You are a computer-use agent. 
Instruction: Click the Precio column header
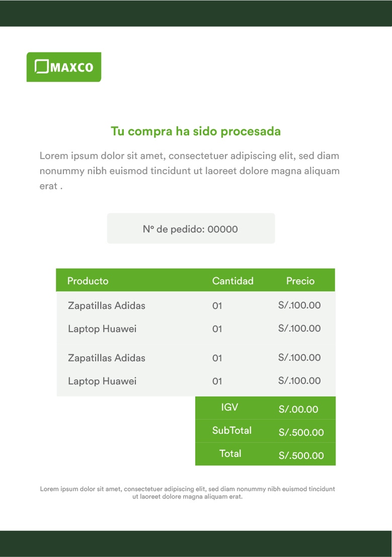click(300, 281)
